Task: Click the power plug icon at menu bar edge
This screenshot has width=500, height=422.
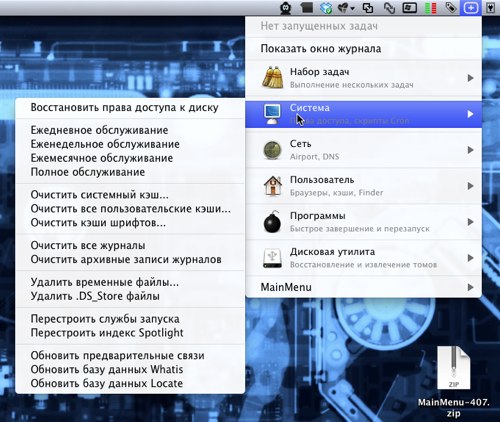Action: [490, 8]
